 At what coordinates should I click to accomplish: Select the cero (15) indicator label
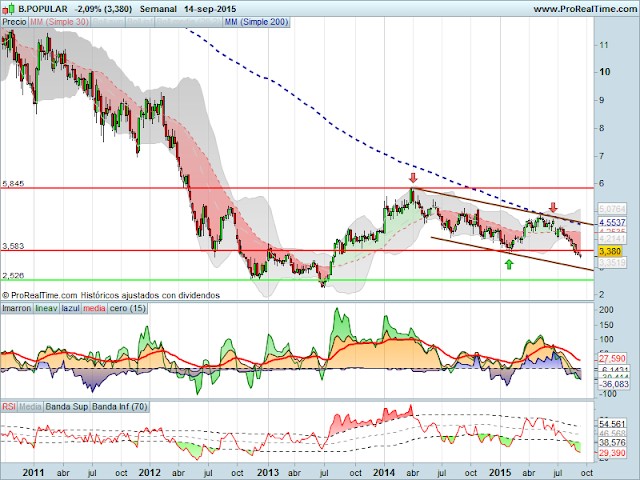point(127,308)
